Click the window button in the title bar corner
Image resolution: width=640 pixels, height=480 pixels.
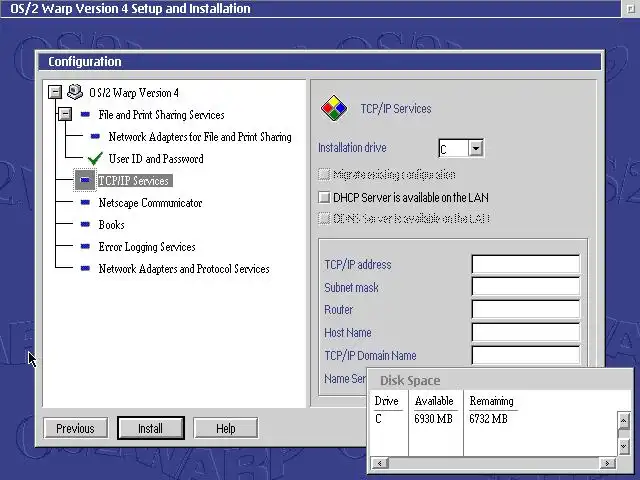click(x=630, y=9)
